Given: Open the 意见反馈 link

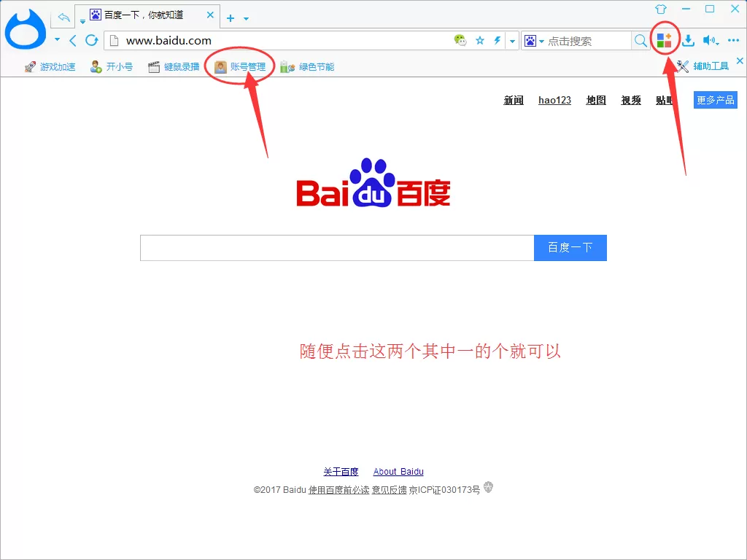Looking at the screenshot, I should click(390, 489).
